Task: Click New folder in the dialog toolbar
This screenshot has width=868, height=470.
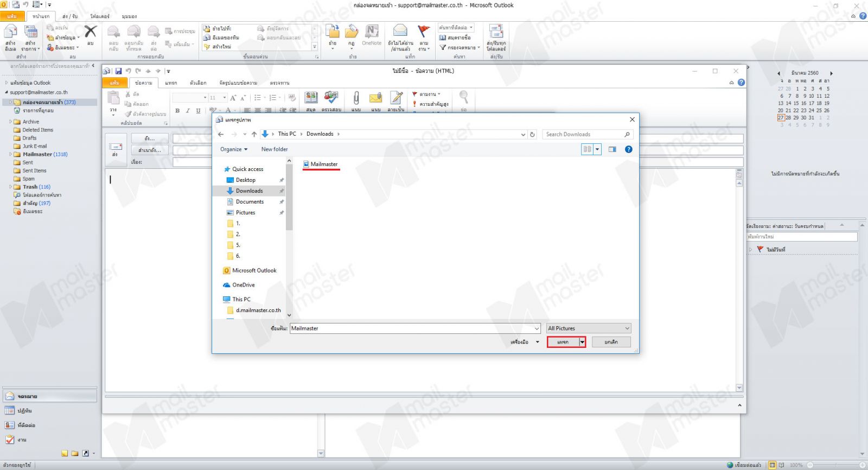Action: (x=275, y=149)
